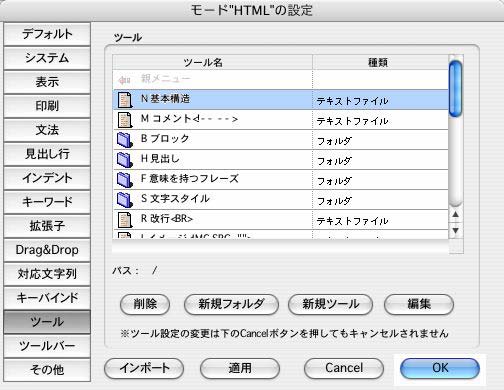504x390 pixels.
Task: Open the 文法 settings tab
Action: (x=47, y=130)
